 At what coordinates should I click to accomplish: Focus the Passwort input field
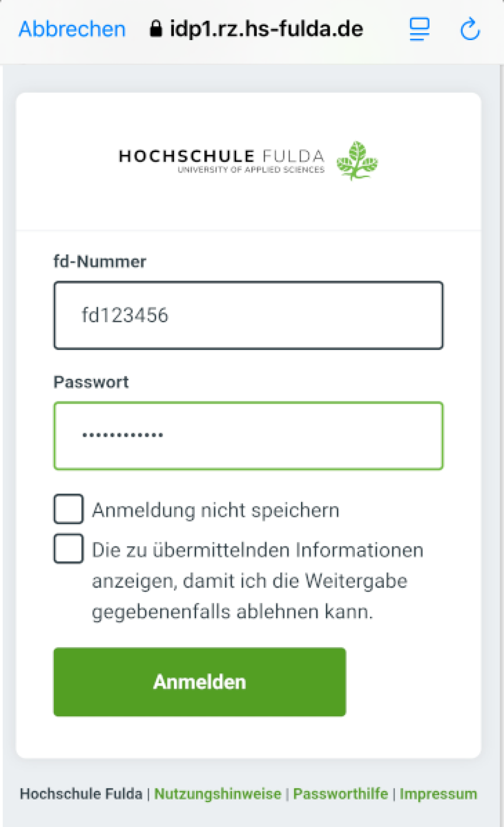249,436
